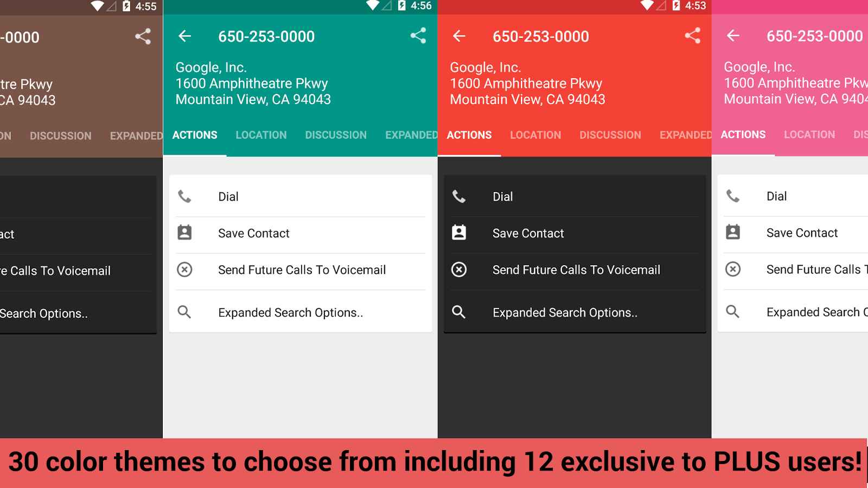
Task: Tap the voicemail block icon in light teal panel
Action: (184, 269)
